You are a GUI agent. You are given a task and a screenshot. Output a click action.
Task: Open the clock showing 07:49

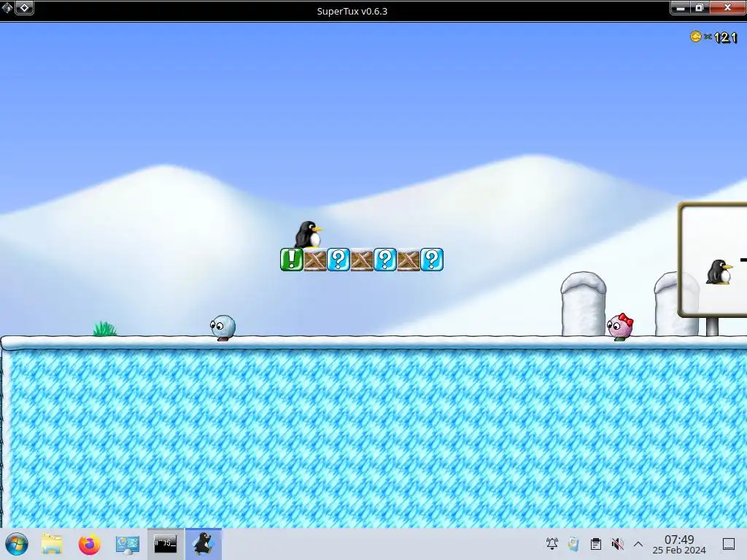pyautogui.click(x=679, y=544)
